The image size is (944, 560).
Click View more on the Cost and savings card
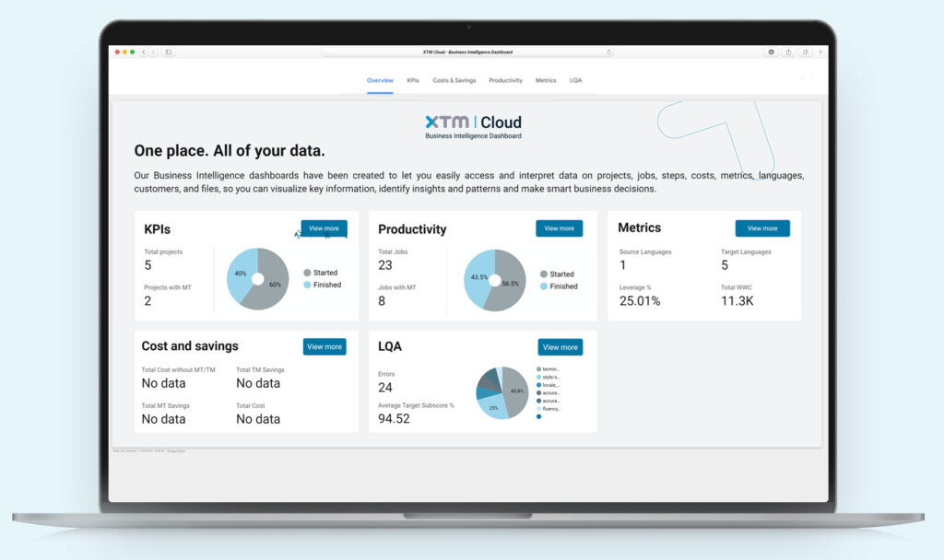tap(324, 346)
